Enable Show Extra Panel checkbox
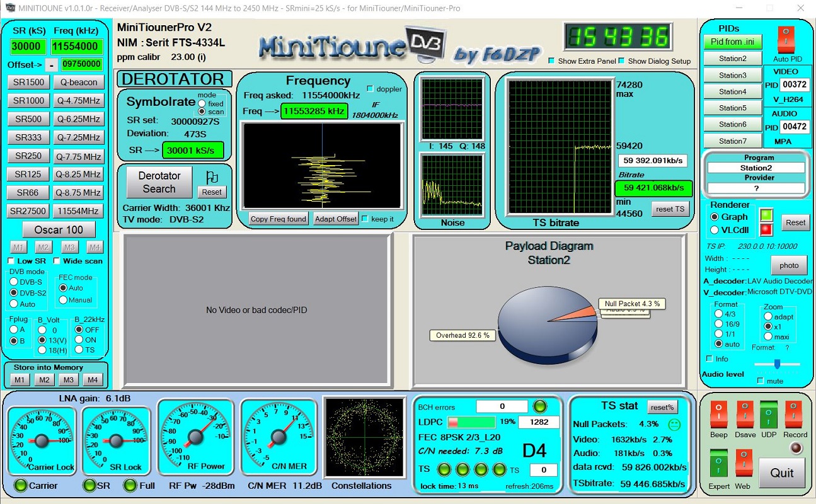This screenshot has width=816, height=504. tap(551, 61)
